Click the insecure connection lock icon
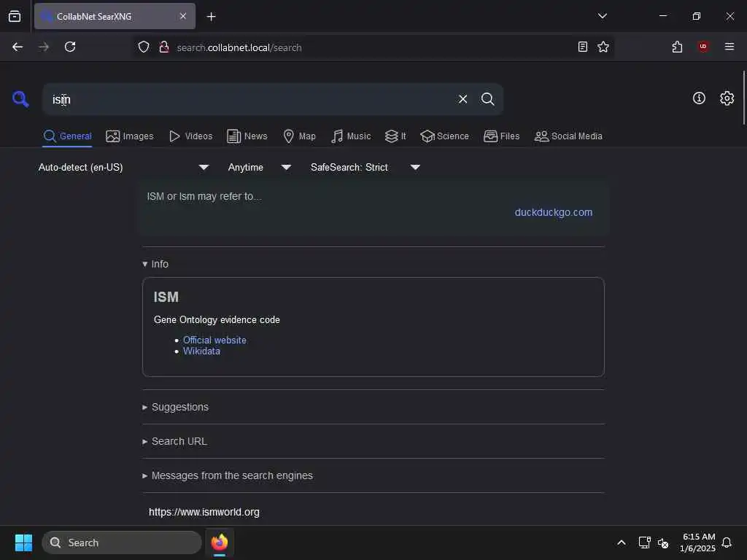 point(164,47)
